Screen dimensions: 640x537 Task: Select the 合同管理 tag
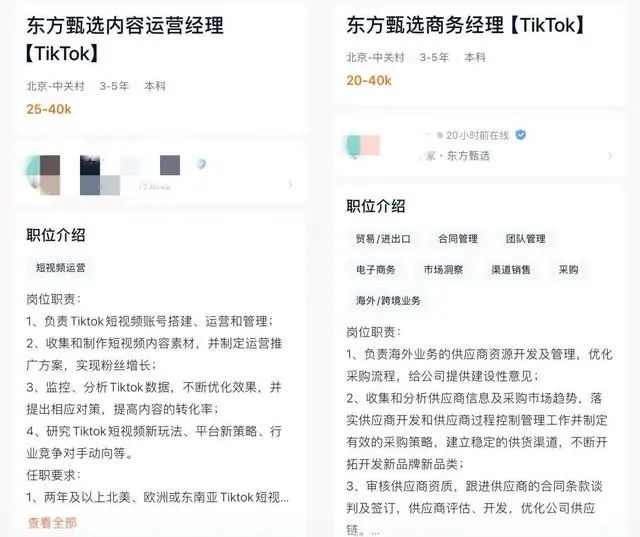(x=458, y=239)
